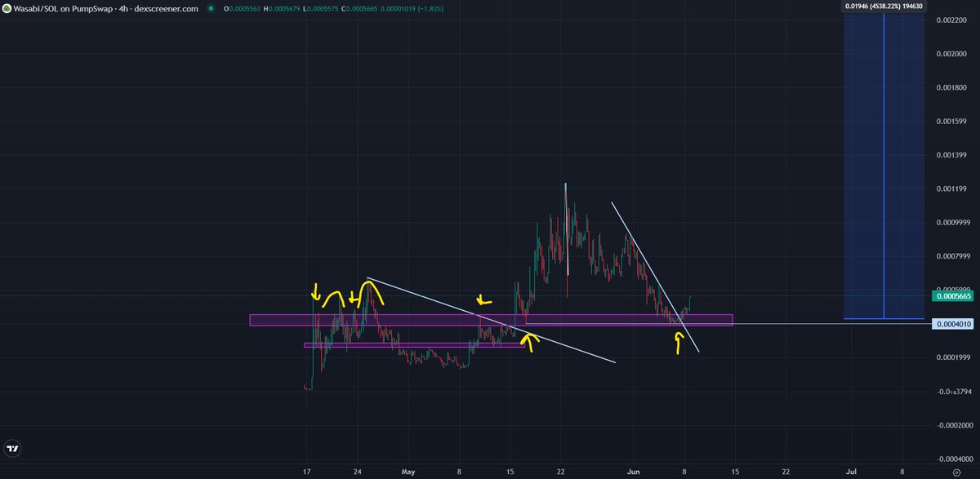Image resolution: width=980 pixels, height=479 pixels.
Task: Select the horizontal line price tag 0.0004010
Action: coord(953,324)
